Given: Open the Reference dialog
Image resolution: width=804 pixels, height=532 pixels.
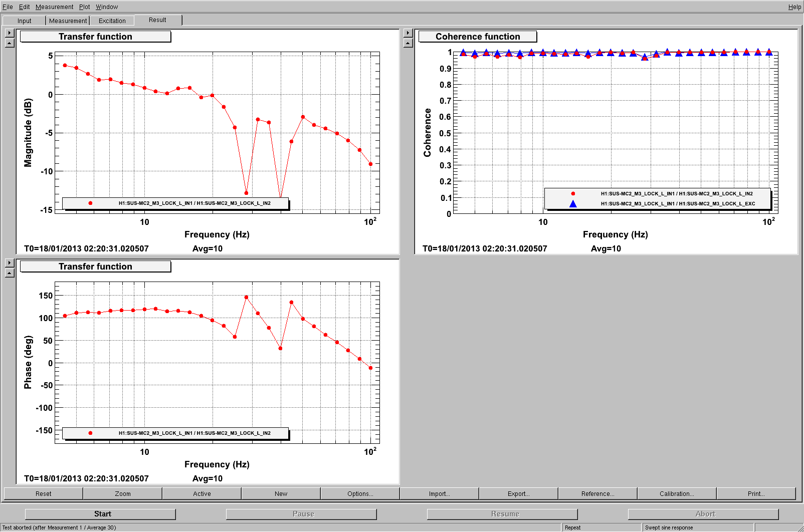Looking at the screenshot, I should (x=597, y=493).
